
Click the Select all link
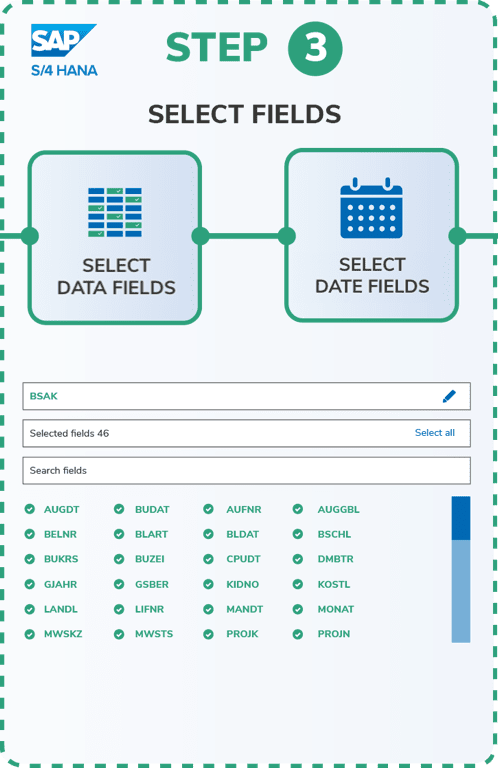[x=434, y=433]
